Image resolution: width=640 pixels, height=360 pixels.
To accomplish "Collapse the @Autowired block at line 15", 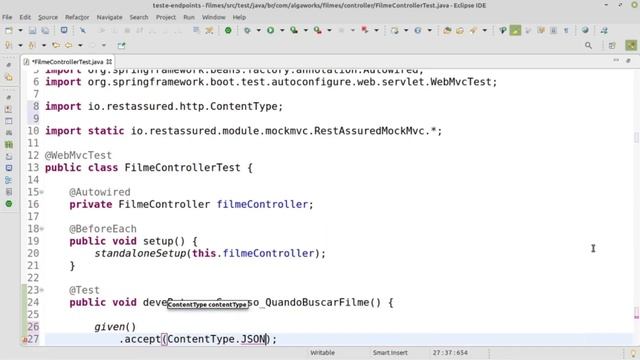I will [42, 192].
